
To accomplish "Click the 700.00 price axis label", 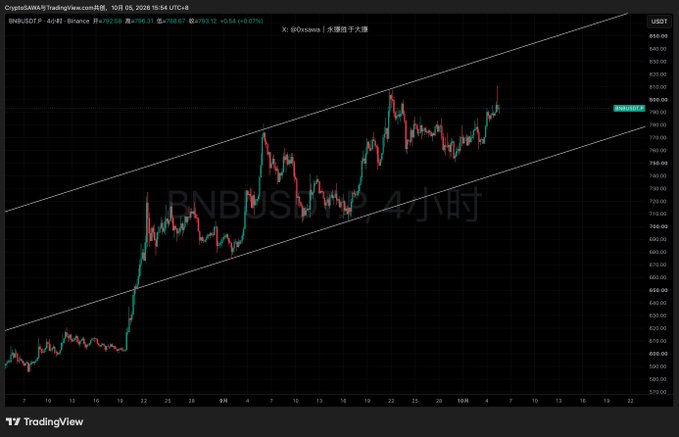I will [x=658, y=227].
